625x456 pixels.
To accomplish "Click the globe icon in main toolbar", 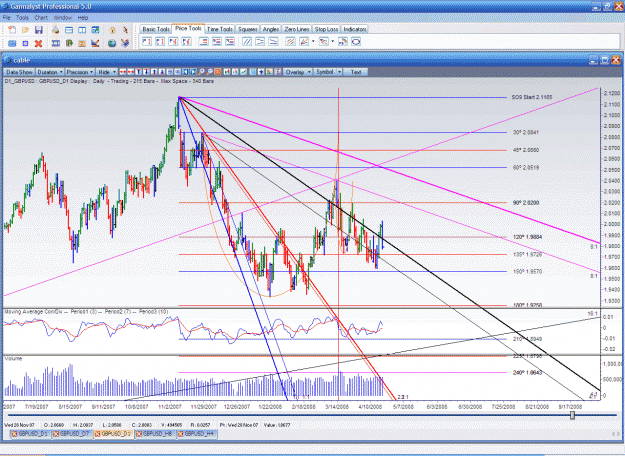I will point(112,43).
